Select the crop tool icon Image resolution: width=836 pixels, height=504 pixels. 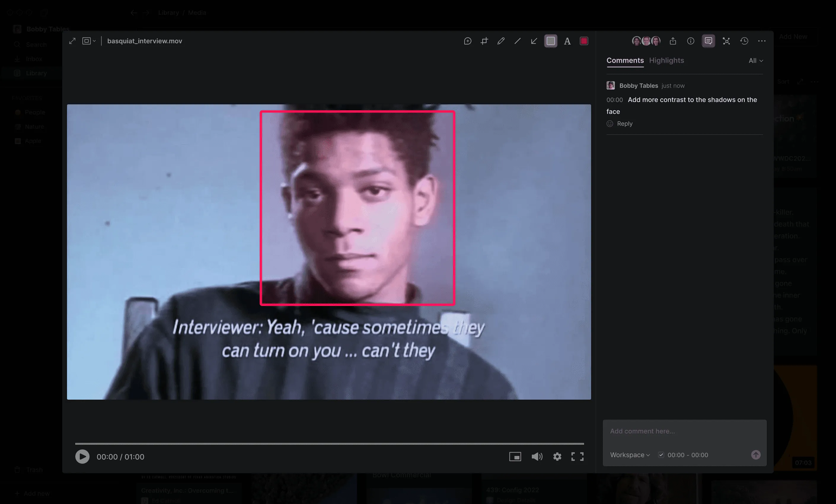click(x=484, y=41)
